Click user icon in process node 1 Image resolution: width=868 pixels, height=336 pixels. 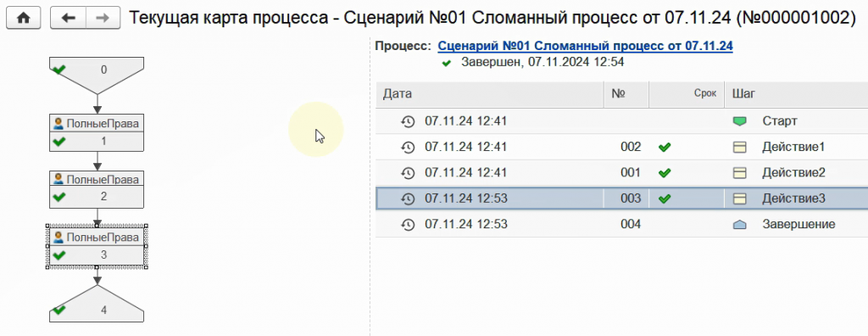pyautogui.click(x=58, y=124)
